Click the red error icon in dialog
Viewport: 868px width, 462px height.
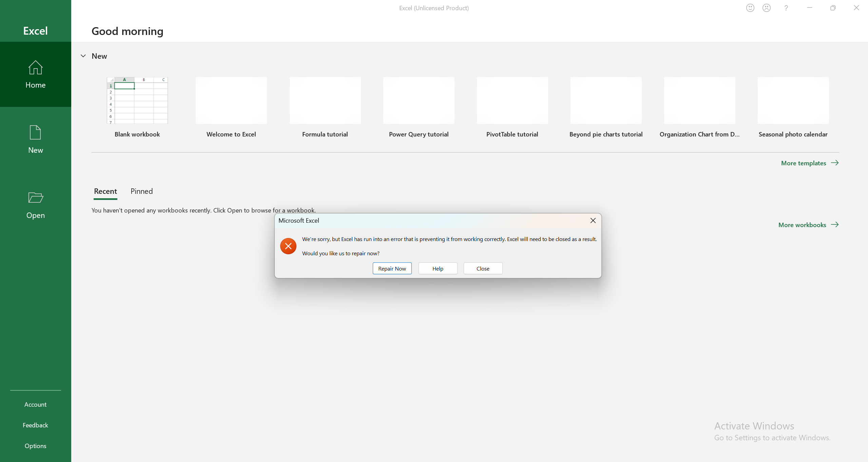(288, 246)
